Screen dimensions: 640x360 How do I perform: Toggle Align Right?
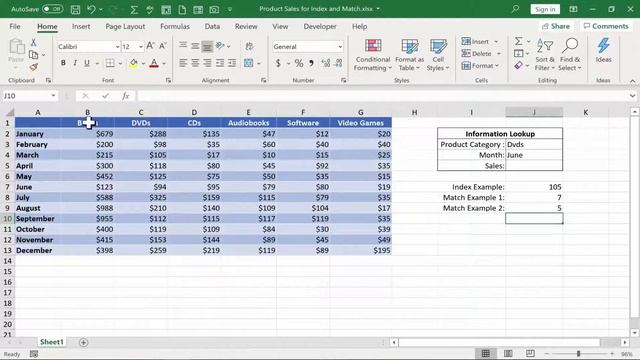point(207,63)
